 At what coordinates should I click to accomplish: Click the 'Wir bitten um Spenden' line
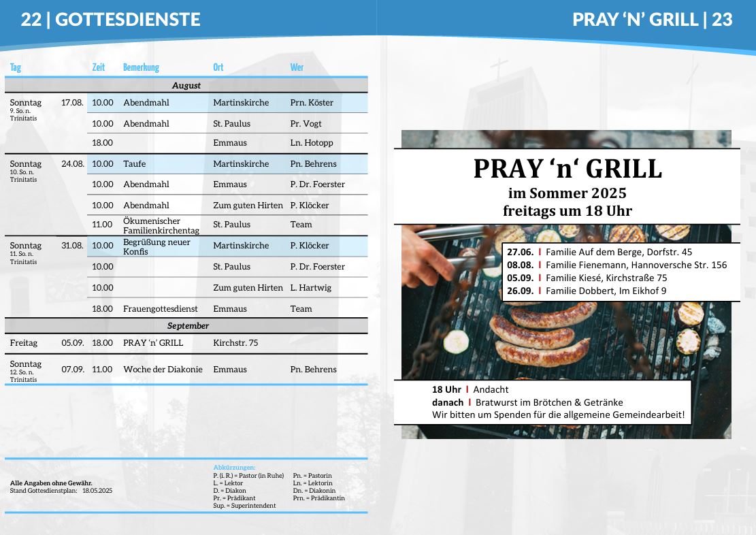558,415
